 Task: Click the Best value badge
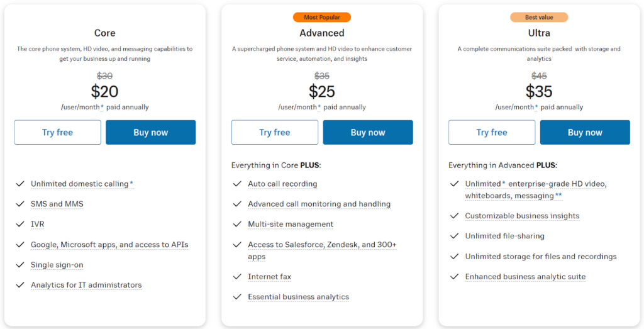click(539, 18)
